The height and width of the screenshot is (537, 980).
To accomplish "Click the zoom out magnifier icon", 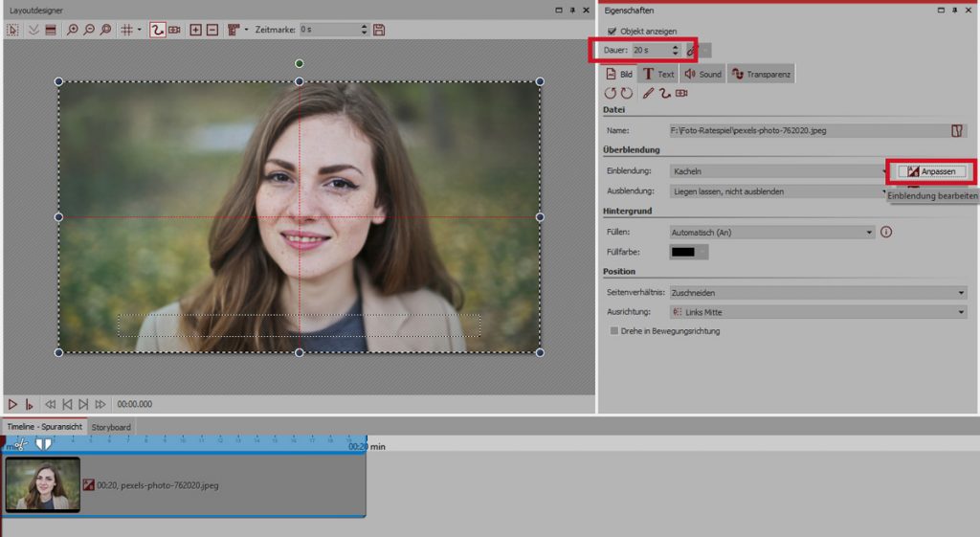I will click(89, 30).
